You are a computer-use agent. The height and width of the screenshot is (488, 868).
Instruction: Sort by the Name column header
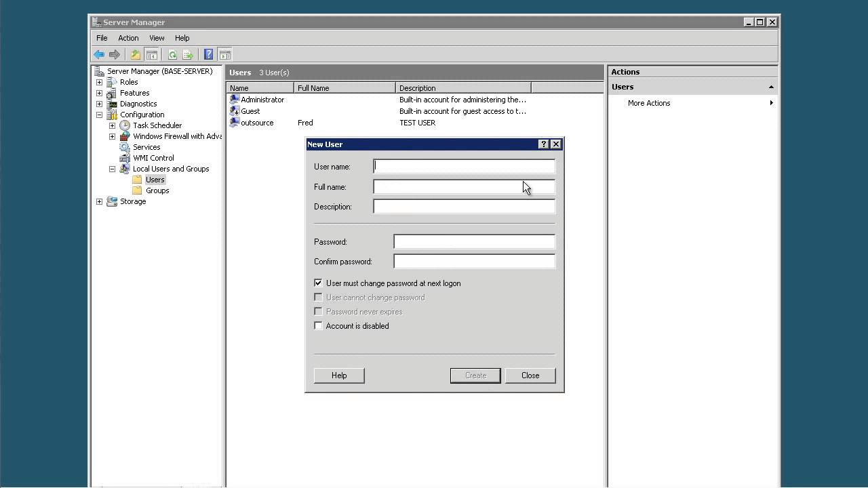pyautogui.click(x=260, y=88)
